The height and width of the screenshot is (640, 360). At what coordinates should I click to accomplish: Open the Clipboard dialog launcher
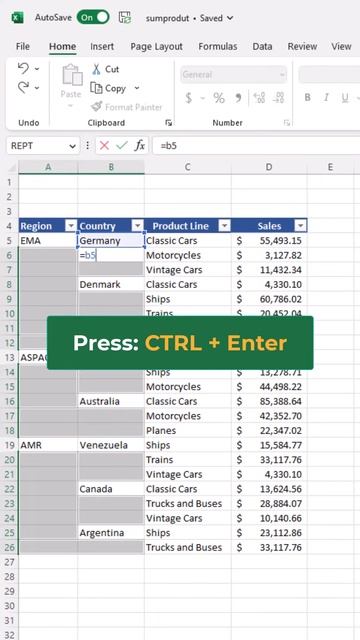point(168,123)
